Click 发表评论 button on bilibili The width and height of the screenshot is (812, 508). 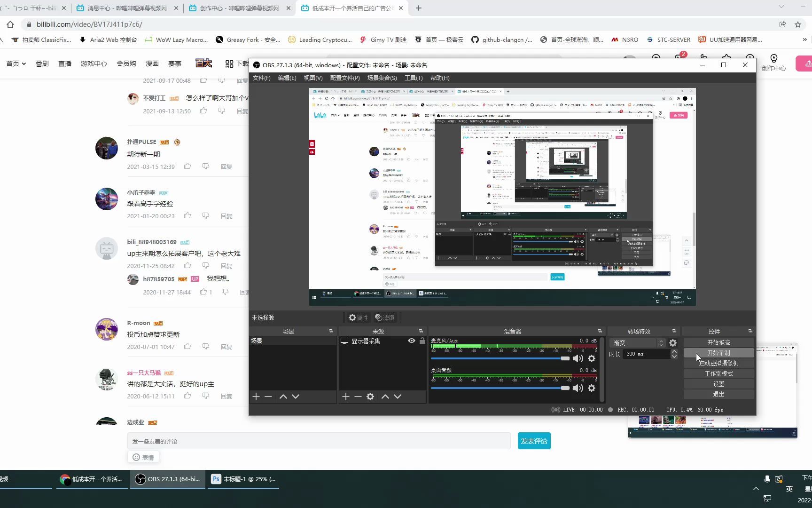534,441
